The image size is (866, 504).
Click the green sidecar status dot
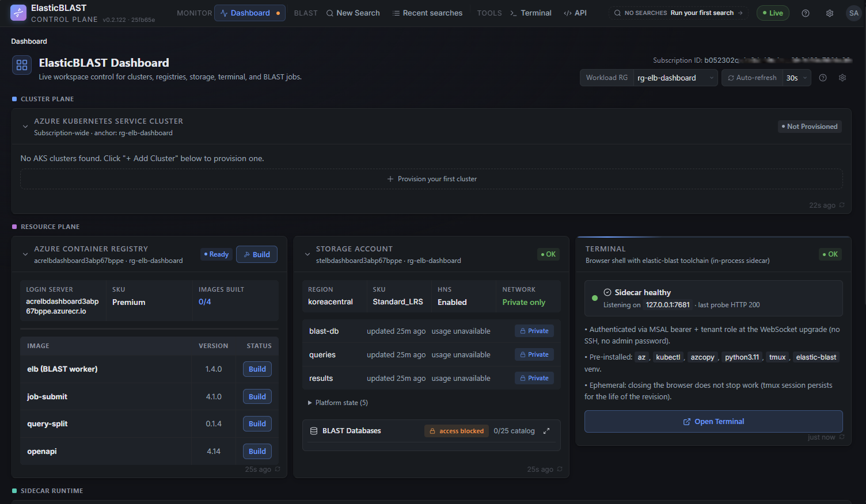[x=595, y=298]
